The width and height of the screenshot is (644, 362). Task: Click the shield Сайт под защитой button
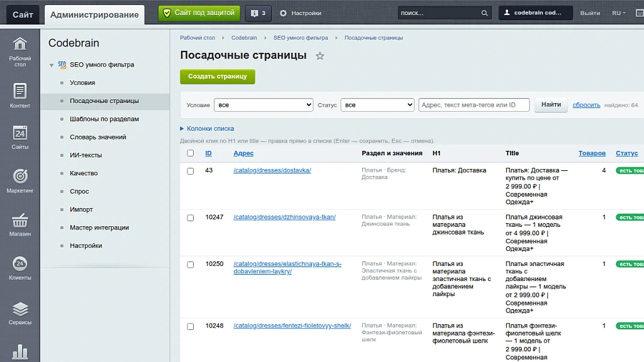coord(199,13)
